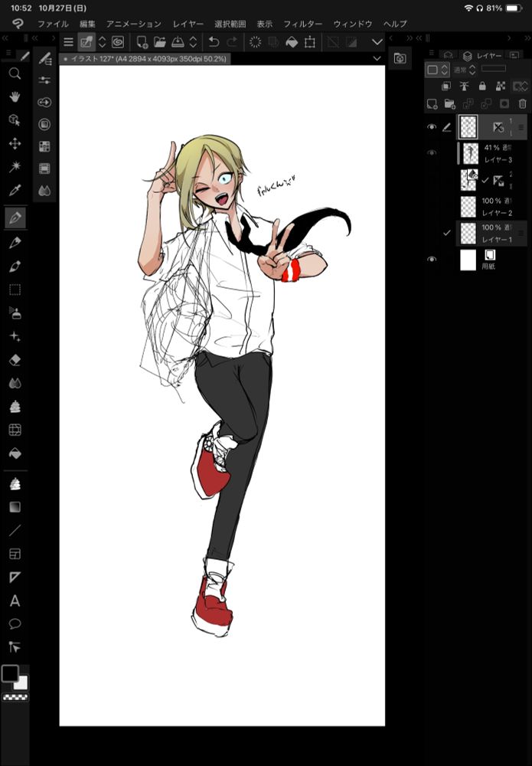The image size is (532, 766).
Task: Select the straight line Figure tool
Action: (15, 530)
